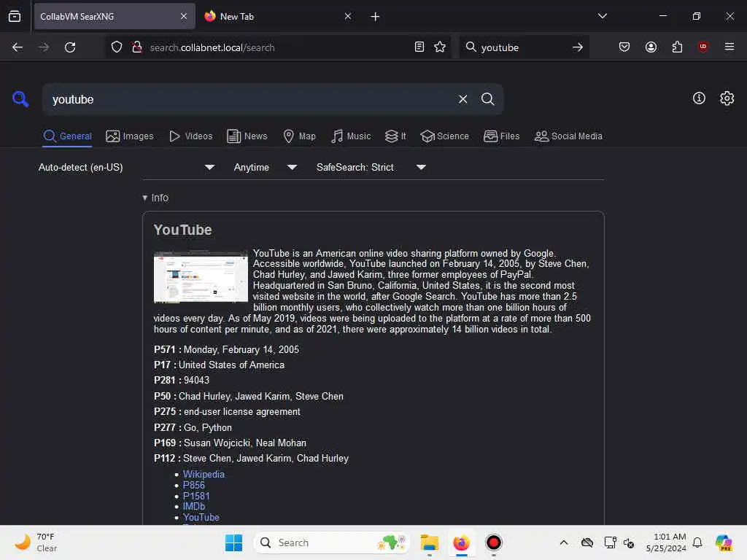The image size is (747, 560).
Task: Switch to the New Tab tab
Action: click(x=276, y=16)
